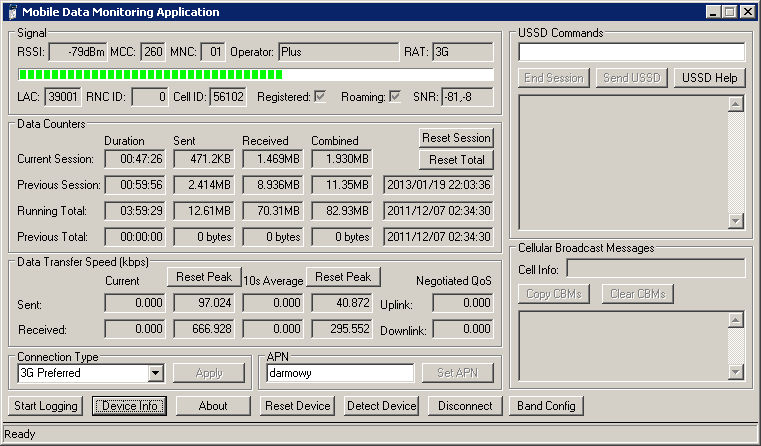This screenshot has height=446, width=761.
Task: Toggle the Roaming checkbox
Action: [395, 97]
